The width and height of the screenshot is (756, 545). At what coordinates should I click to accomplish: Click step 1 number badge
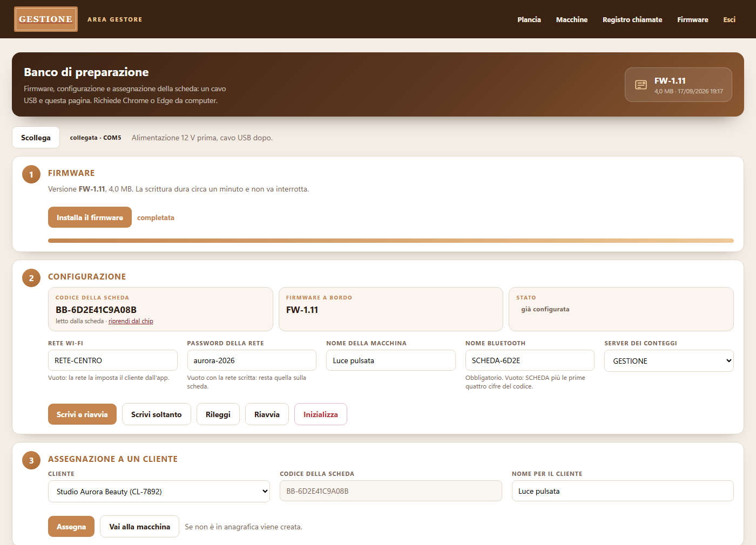[x=31, y=174]
